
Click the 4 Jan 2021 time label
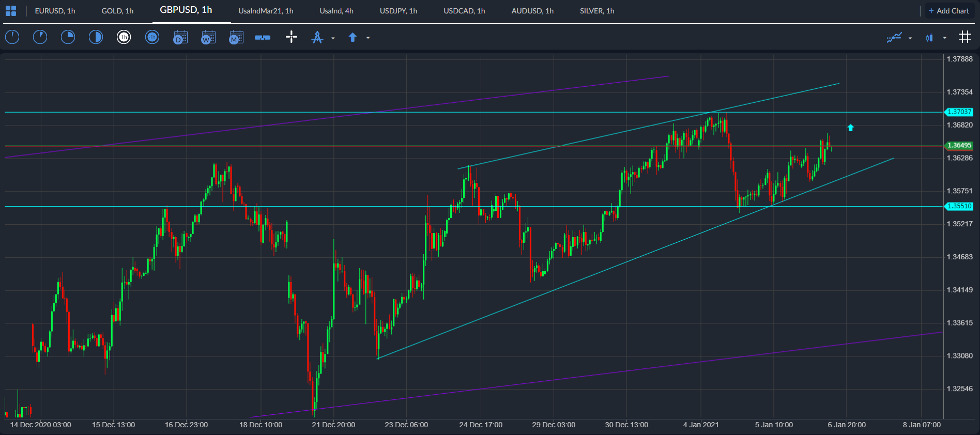pyautogui.click(x=701, y=425)
